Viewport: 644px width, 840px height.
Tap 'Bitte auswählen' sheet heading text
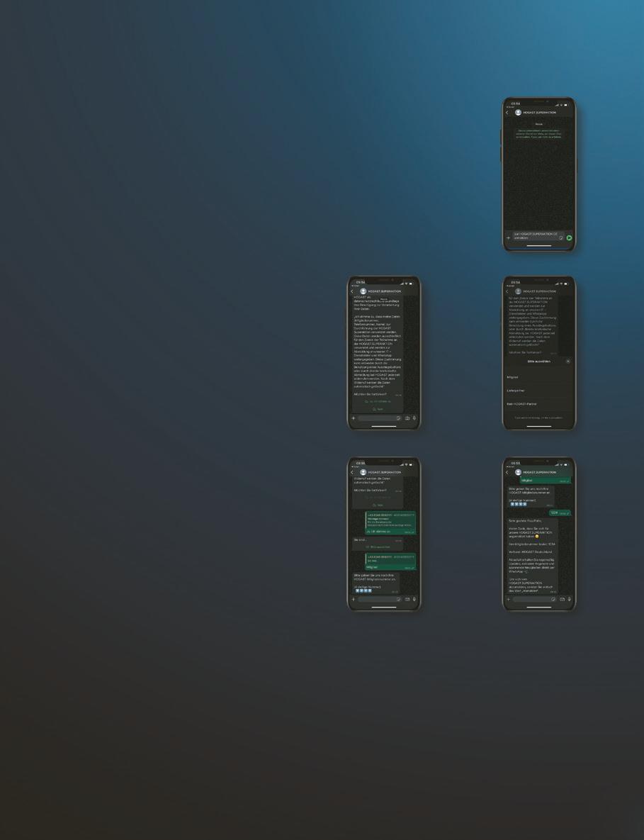(x=538, y=361)
